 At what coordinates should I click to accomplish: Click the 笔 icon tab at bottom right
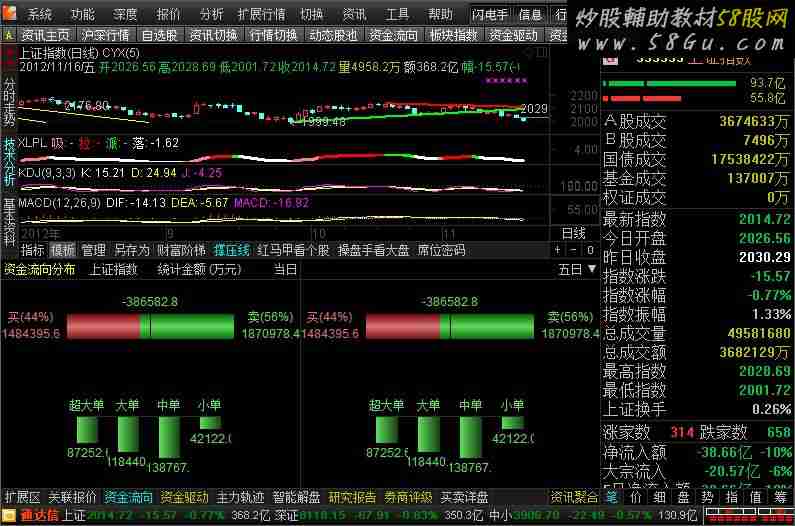612,497
